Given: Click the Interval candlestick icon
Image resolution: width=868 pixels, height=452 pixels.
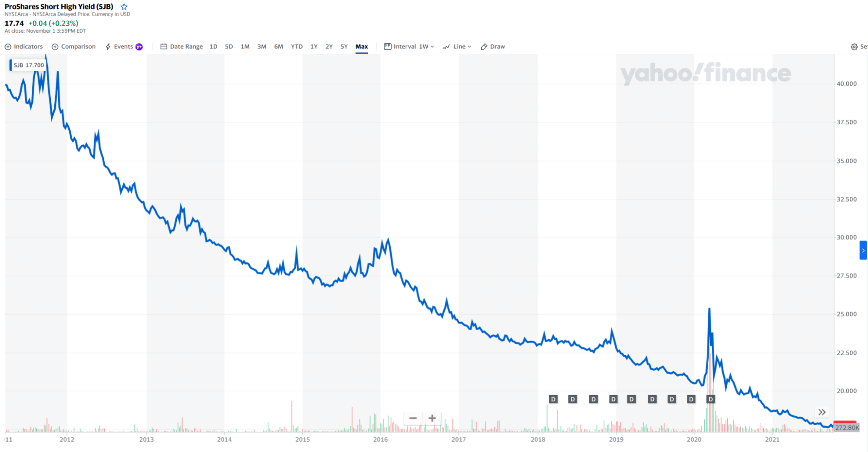Looking at the screenshot, I should point(388,47).
